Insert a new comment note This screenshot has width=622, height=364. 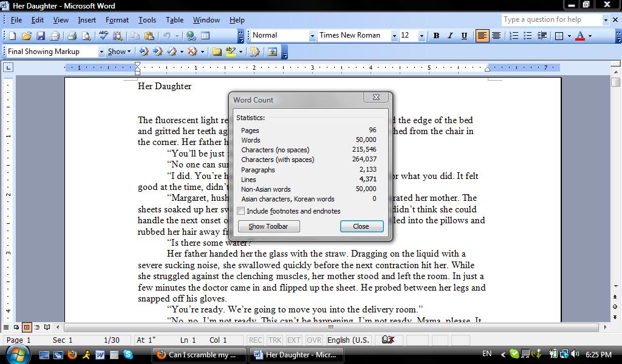coord(217,52)
